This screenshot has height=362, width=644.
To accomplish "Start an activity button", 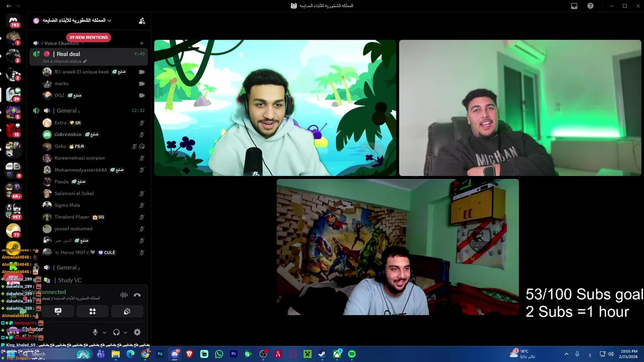I will coord(93,311).
